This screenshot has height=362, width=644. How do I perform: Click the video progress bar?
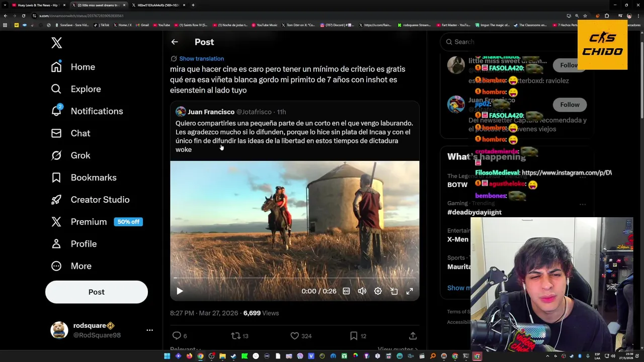tap(294, 278)
